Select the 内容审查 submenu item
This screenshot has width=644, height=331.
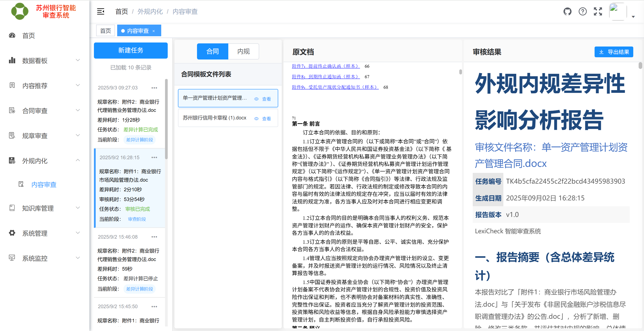pyautogui.click(x=44, y=185)
